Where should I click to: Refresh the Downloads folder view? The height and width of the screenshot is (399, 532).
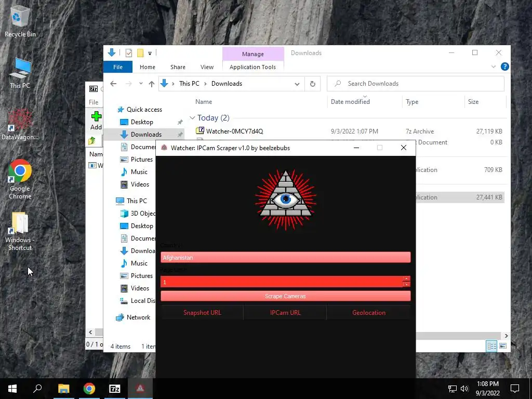[312, 84]
